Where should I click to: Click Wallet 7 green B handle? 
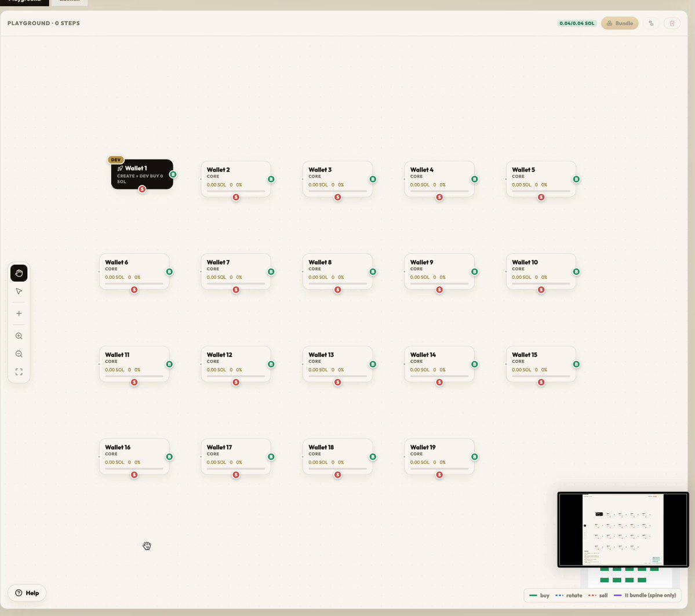click(271, 272)
